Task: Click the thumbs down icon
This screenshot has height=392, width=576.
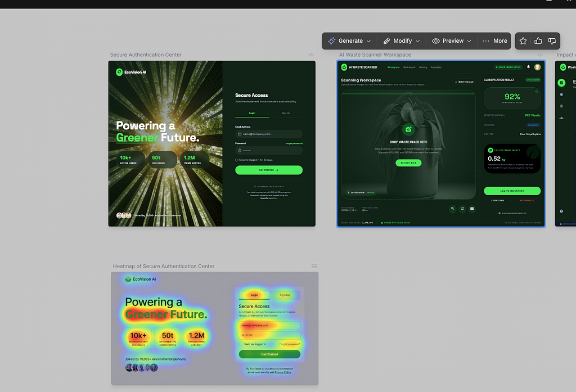Action: tap(552, 41)
